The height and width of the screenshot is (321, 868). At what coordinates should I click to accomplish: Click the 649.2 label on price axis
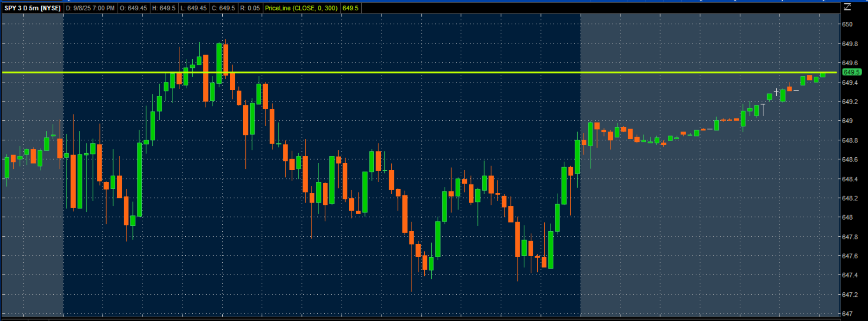coord(849,102)
